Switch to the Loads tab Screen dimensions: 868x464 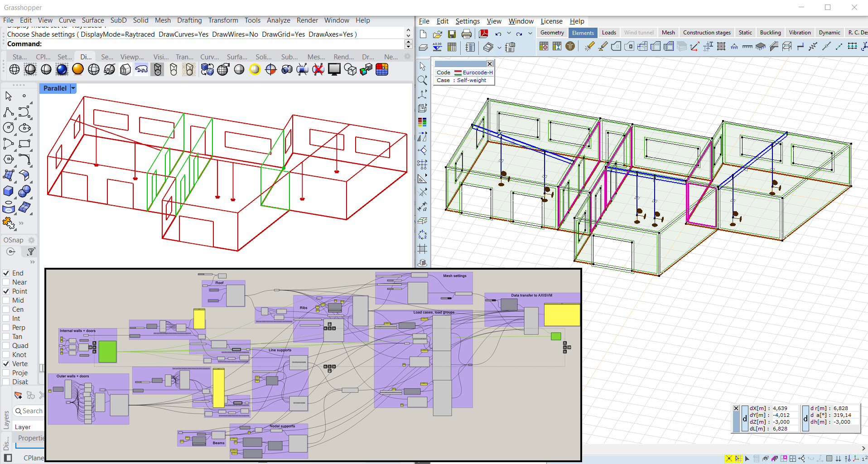tap(608, 33)
